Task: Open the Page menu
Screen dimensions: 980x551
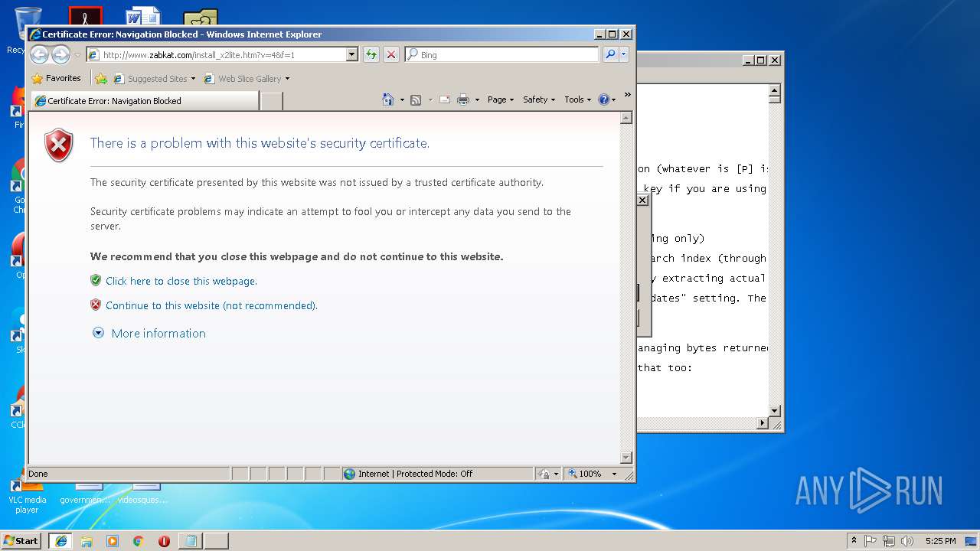Action: (x=501, y=99)
